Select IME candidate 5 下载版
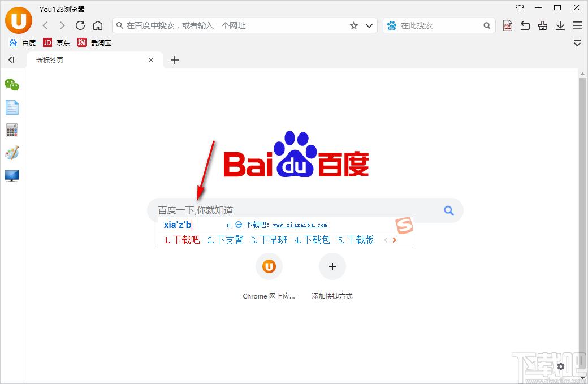 [356, 240]
